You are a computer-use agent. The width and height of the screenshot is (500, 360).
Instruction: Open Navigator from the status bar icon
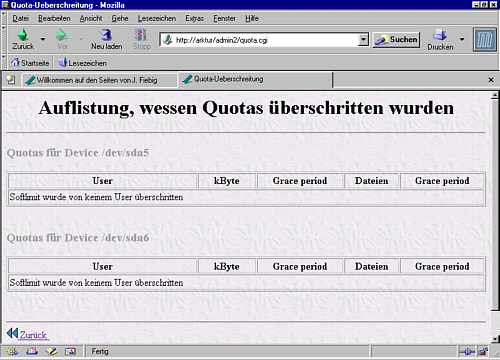(x=12, y=351)
